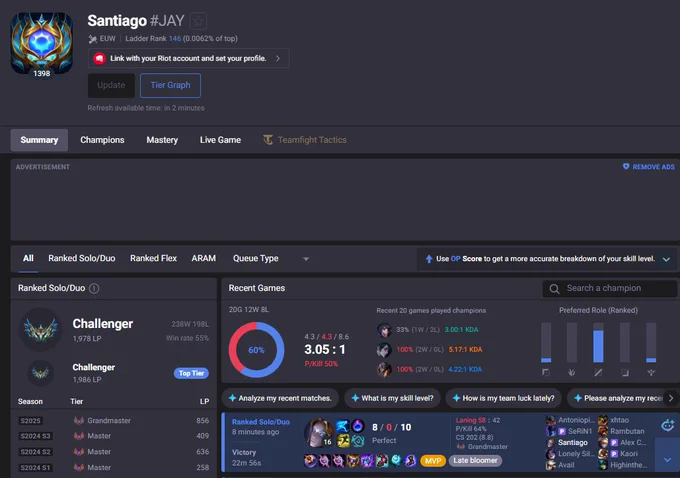The image size is (680, 478).
Task: Click the S2024 S1 Master season row
Action: tap(114, 467)
